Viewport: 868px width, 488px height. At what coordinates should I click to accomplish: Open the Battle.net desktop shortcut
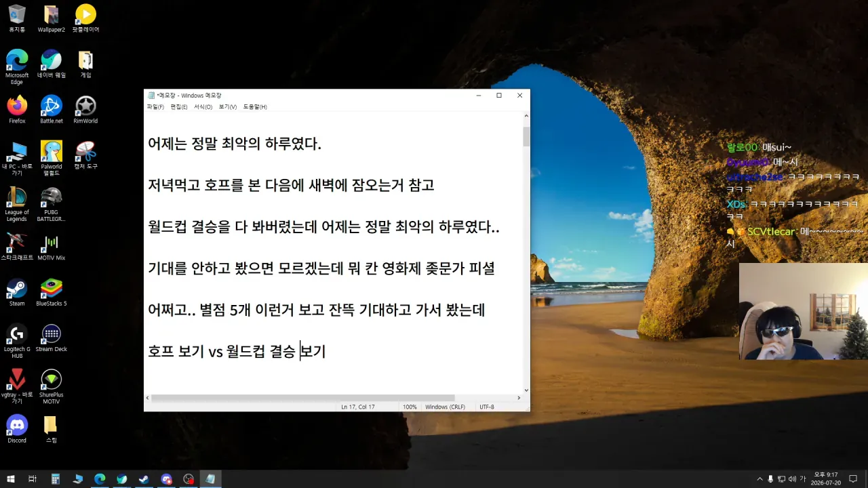coord(52,110)
